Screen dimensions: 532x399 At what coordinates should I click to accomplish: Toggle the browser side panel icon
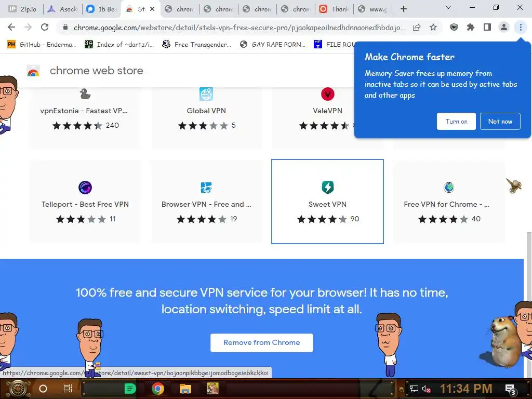[487, 27]
